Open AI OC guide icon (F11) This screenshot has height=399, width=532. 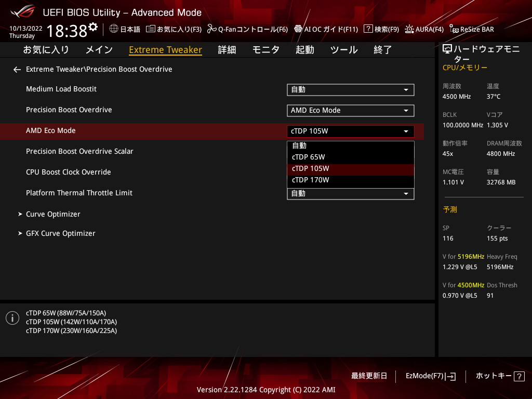298,29
